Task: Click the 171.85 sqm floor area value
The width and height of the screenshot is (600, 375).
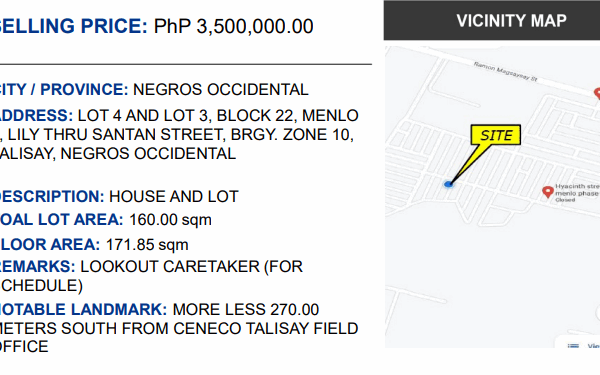Action: coord(147,245)
